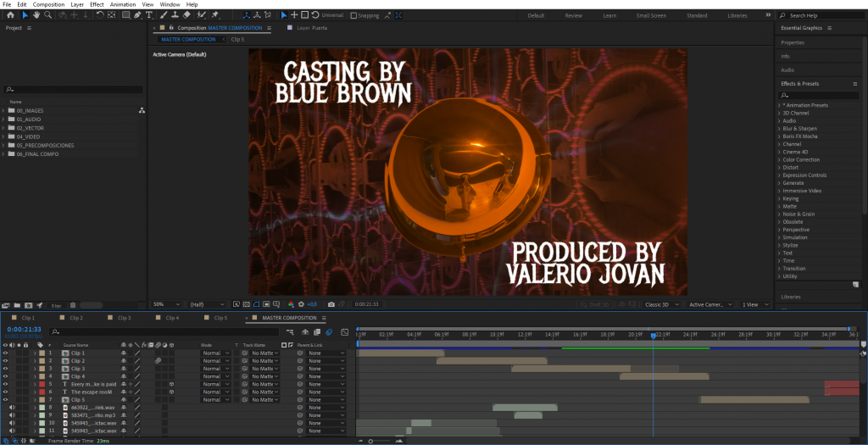Select the Pen tool
The width and height of the screenshot is (868, 445).
(138, 15)
